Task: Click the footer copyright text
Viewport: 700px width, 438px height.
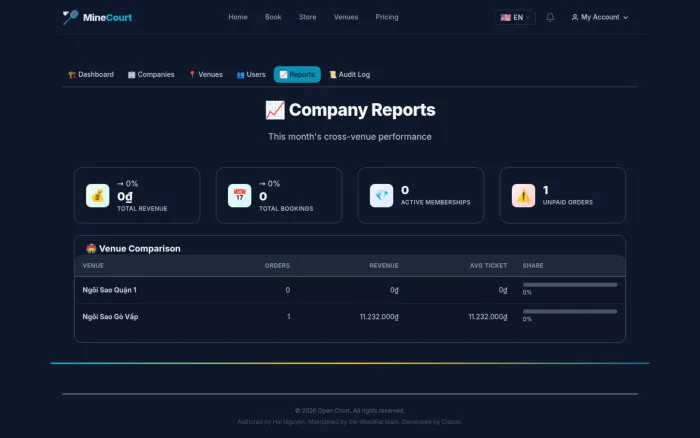Action: [350, 411]
